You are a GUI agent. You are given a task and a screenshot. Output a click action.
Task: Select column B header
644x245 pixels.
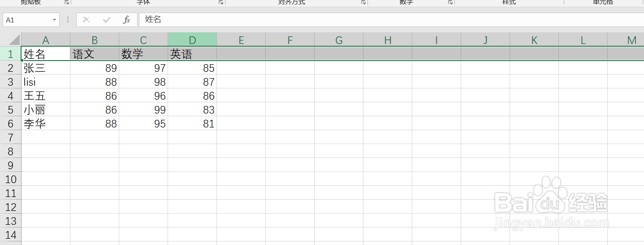coord(95,40)
